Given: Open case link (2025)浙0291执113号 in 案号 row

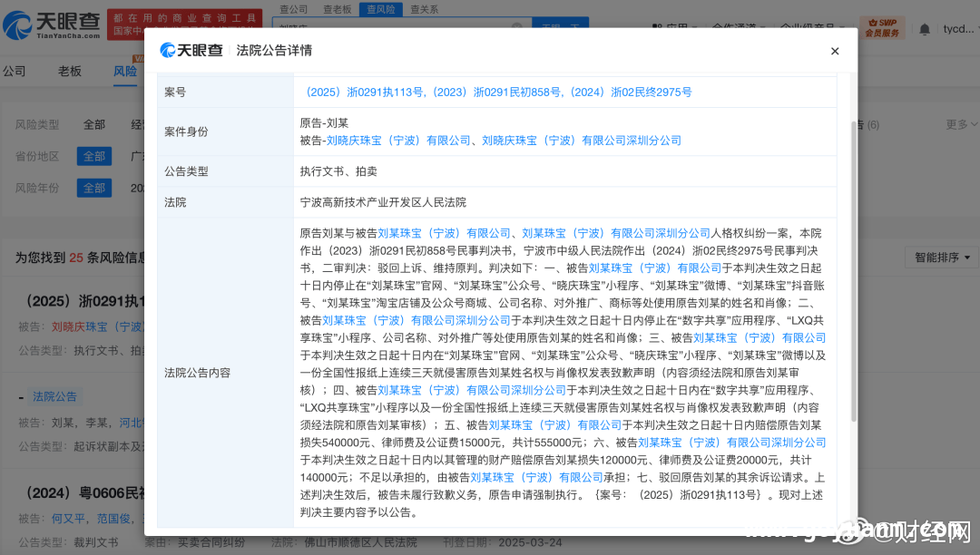Looking at the screenshot, I should [362, 92].
